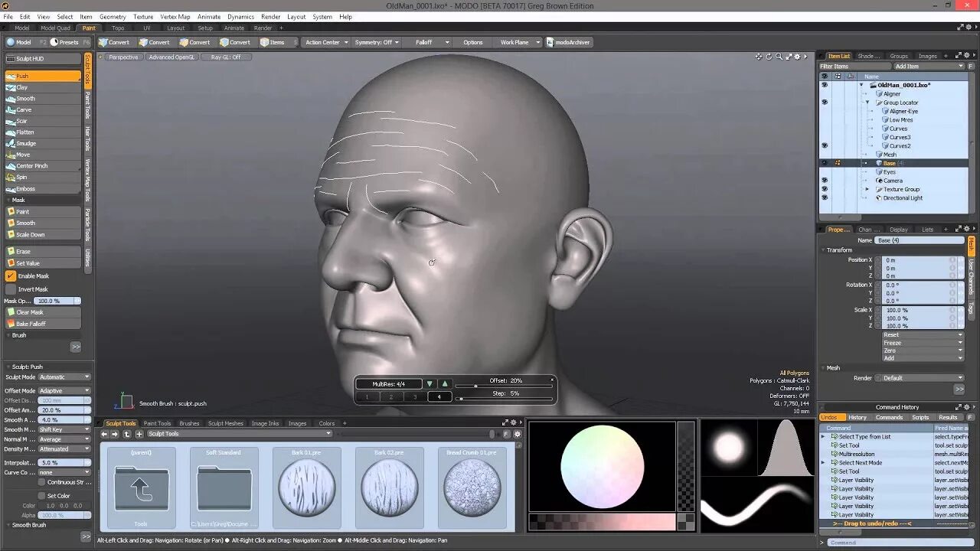Select the Emboss sculpt tool
980x551 pixels.
point(43,188)
